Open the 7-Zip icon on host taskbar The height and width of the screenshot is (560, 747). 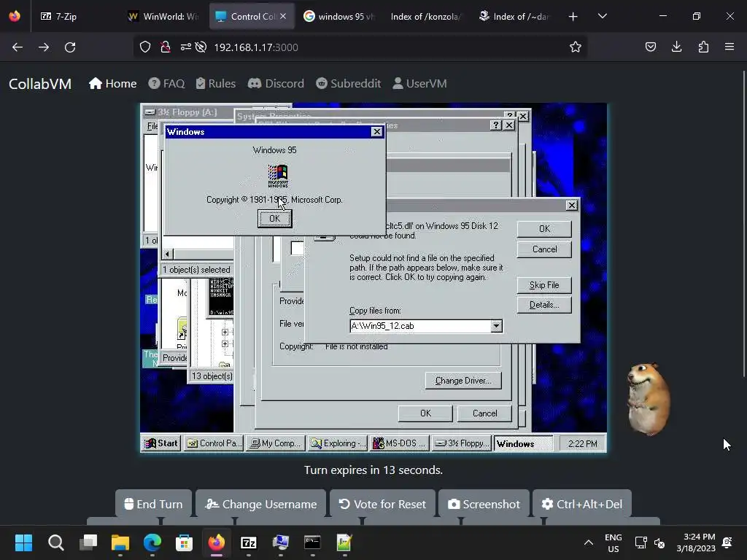pyautogui.click(x=249, y=542)
